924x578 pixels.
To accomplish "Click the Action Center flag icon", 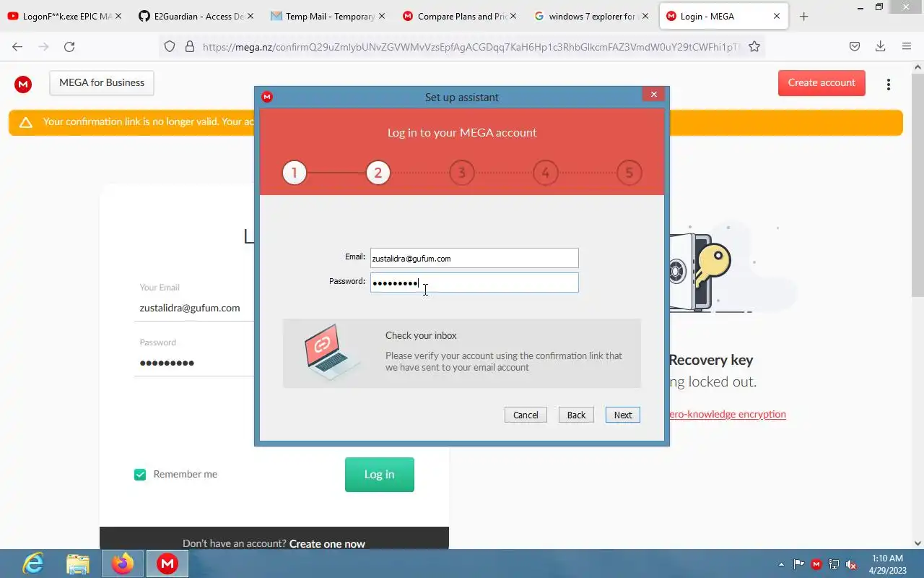I will coord(799,564).
